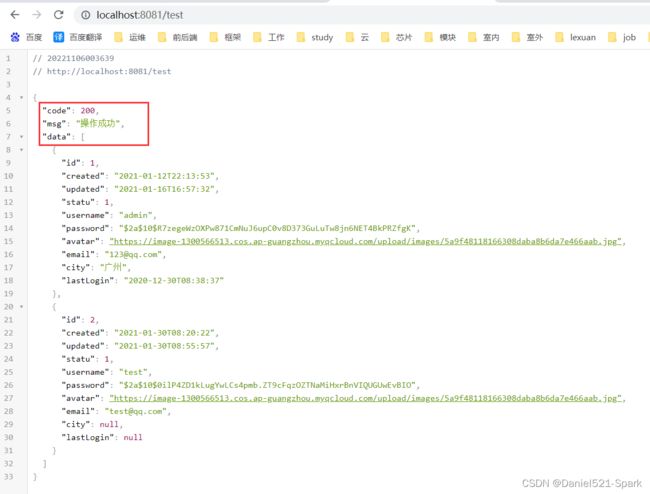
Task: Click the "123@qq.com" email value
Action: click(133, 254)
